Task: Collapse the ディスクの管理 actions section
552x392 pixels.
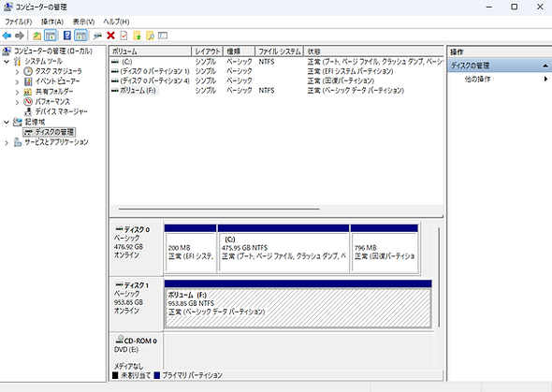Action: click(545, 65)
